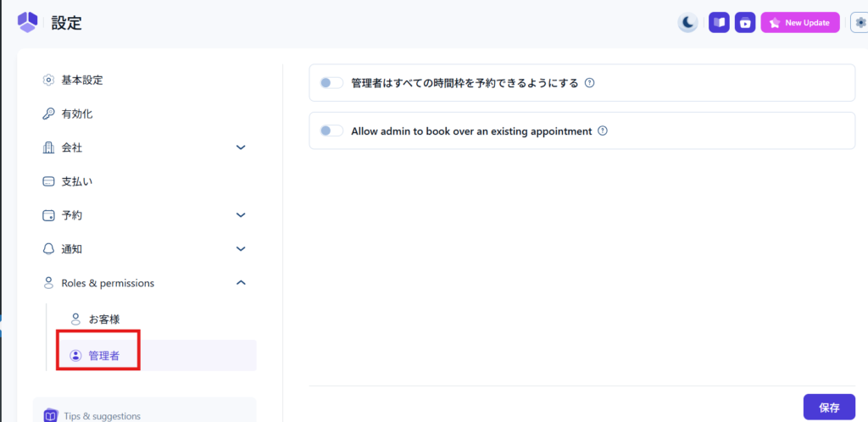Expand the 通知 section chevron
Viewport: 868px width, 422px height.
241,249
